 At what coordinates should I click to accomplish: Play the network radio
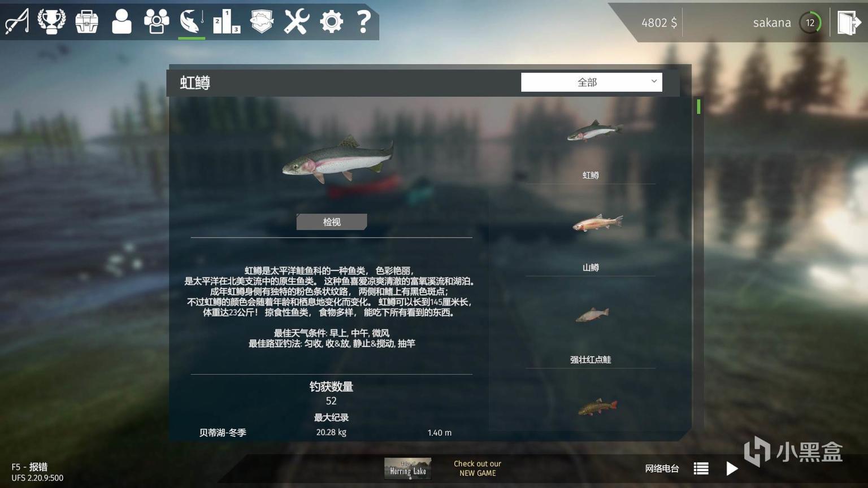pyautogui.click(x=732, y=468)
